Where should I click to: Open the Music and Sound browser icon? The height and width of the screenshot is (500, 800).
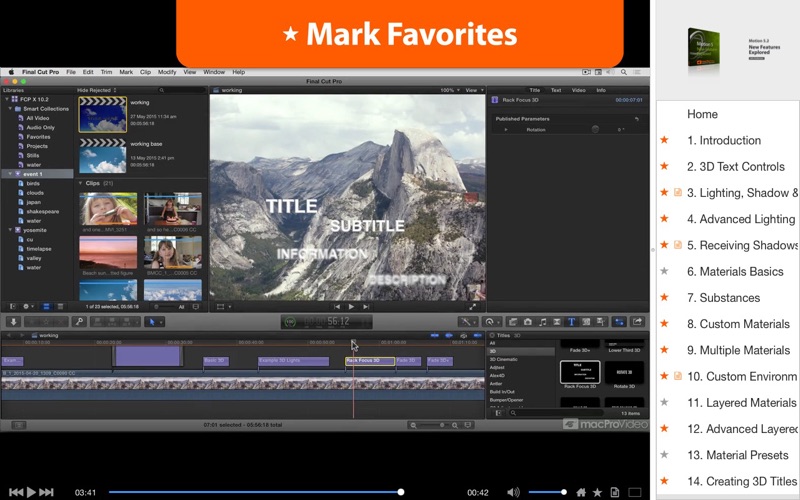pos(543,321)
